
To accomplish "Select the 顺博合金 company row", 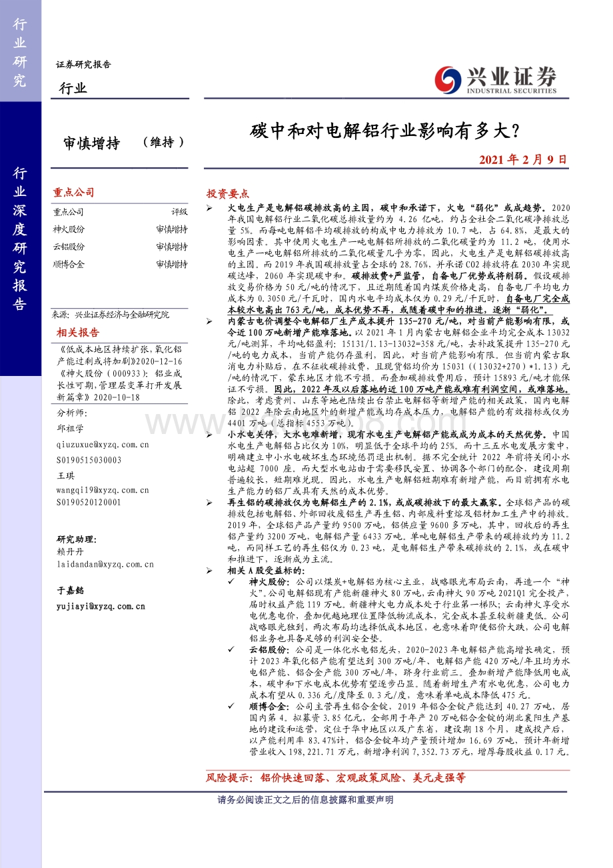I will [120, 264].
